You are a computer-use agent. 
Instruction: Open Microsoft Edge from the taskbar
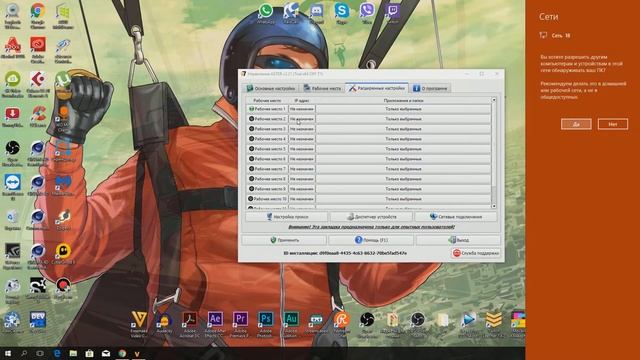57,353
